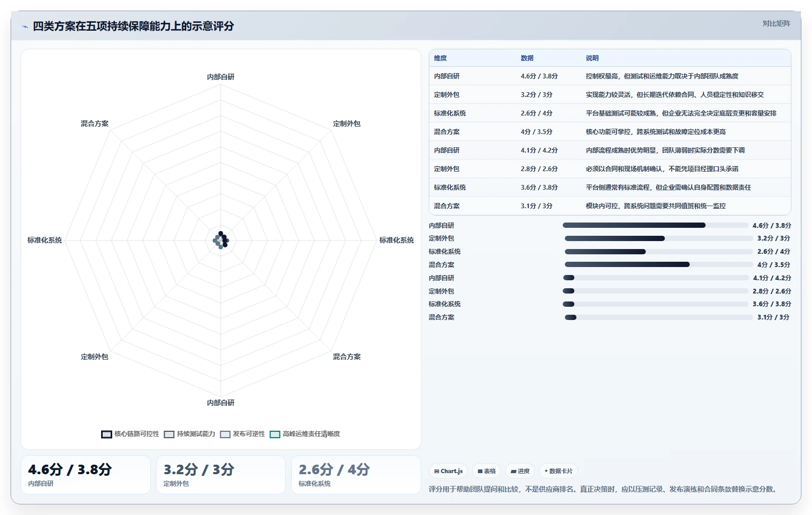Click the progress bar labeled 3.2分 / 3分
The image size is (812, 515).
(x=659, y=238)
